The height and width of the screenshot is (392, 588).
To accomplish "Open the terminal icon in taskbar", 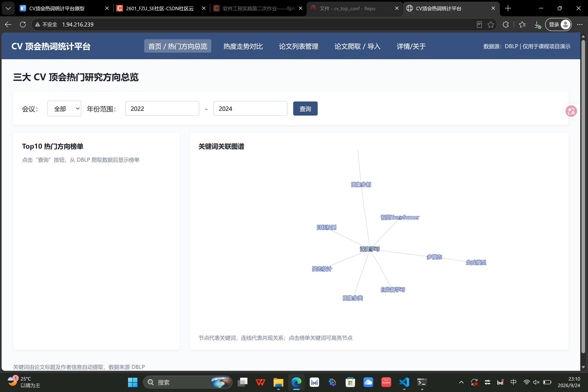I will 422,382.
